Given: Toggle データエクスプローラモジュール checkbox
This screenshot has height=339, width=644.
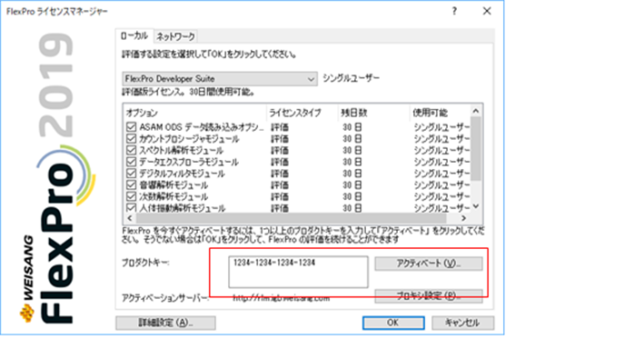Looking at the screenshot, I should coord(131,162).
